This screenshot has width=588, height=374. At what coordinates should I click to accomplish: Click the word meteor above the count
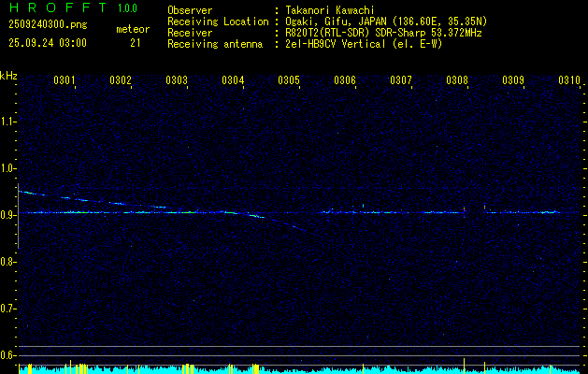coord(133,29)
